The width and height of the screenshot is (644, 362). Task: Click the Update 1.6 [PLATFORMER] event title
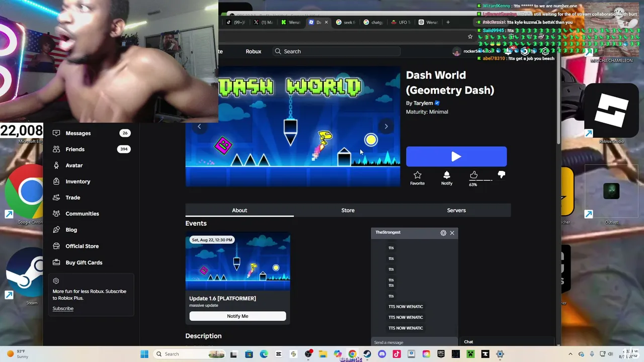click(x=222, y=299)
